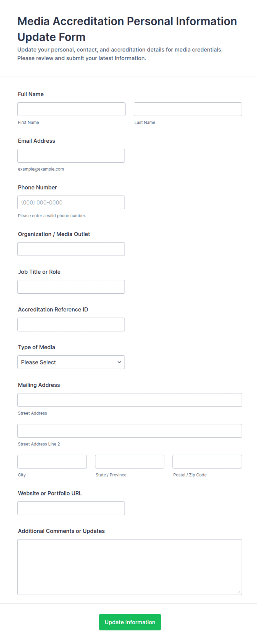Click the Full Name label
Screen dimensions: 257x644
pos(31,94)
